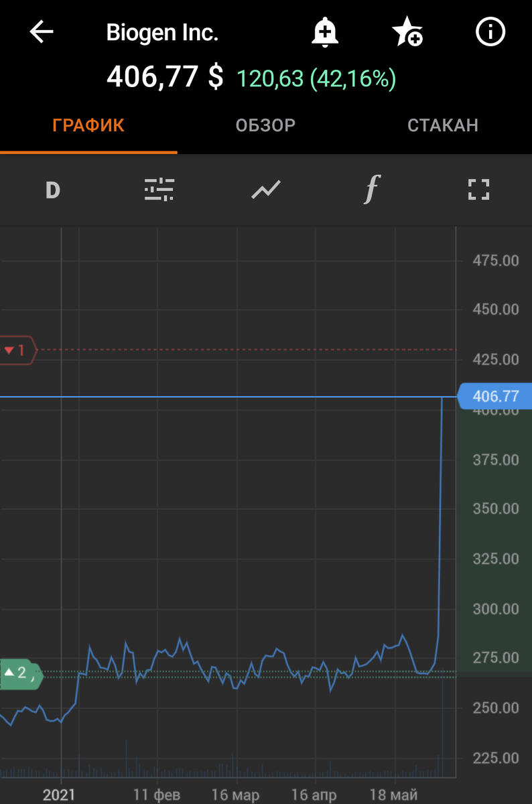This screenshot has width=532, height=804.
Task: Tap the change 120,63 (42,16%) value
Action: coord(316,79)
